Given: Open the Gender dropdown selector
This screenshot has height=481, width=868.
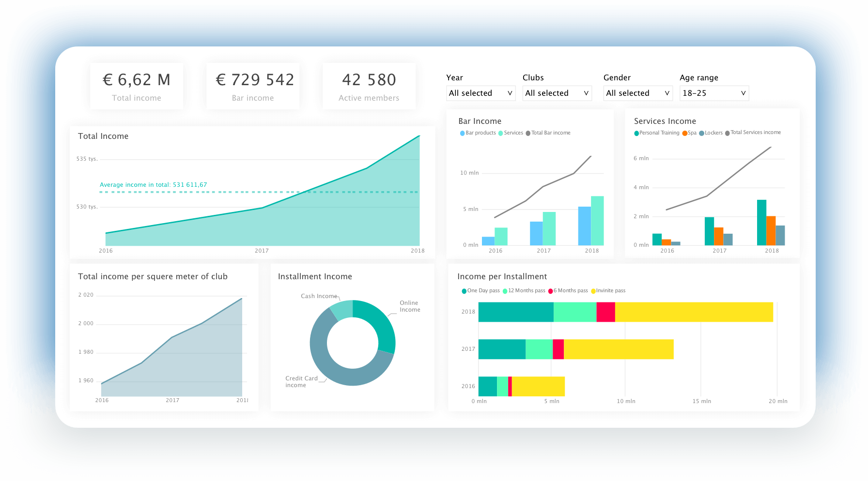Looking at the screenshot, I should (x=637, y=93).
